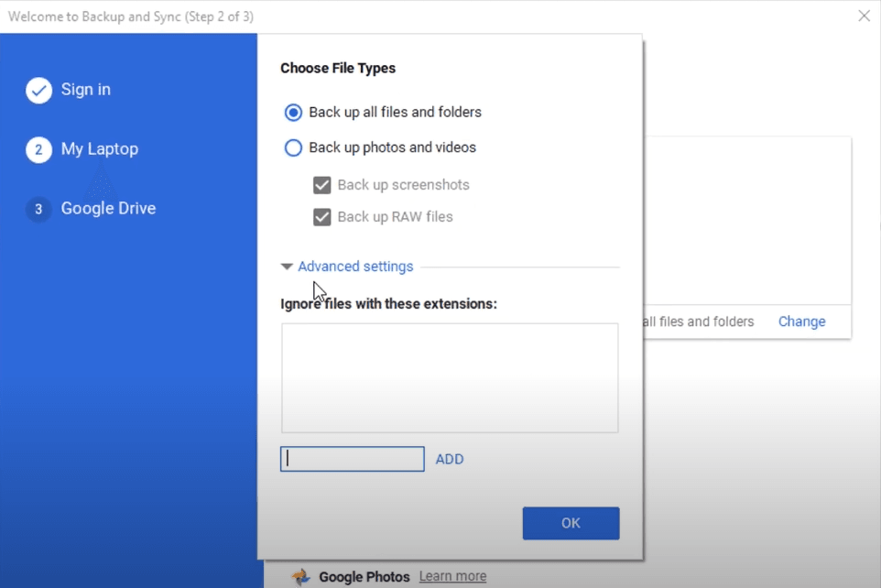
Task: Click the ignored extensions list box
Action: [x=450, y=377]
